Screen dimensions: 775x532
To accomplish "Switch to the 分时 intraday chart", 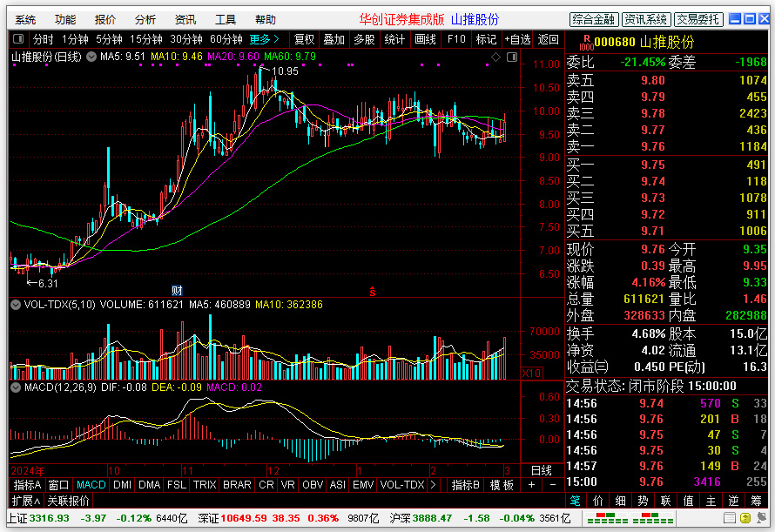I will tap(43, 39).
